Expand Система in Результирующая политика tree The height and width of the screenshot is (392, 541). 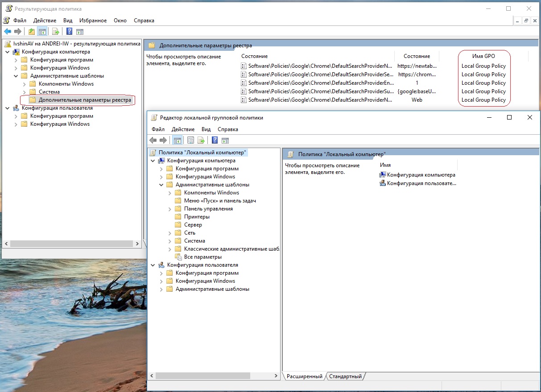point(25,92)
